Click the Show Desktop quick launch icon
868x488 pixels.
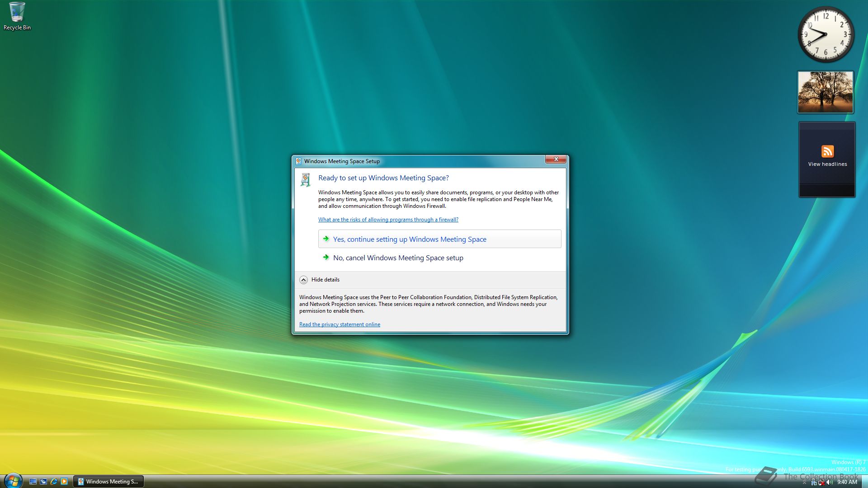33,482
